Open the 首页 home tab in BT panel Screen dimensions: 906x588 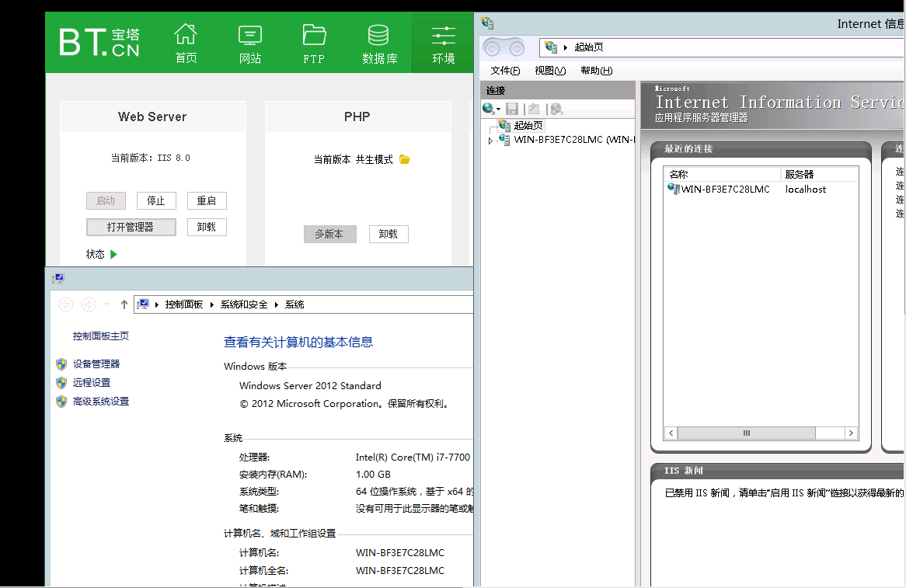point(186,43)
